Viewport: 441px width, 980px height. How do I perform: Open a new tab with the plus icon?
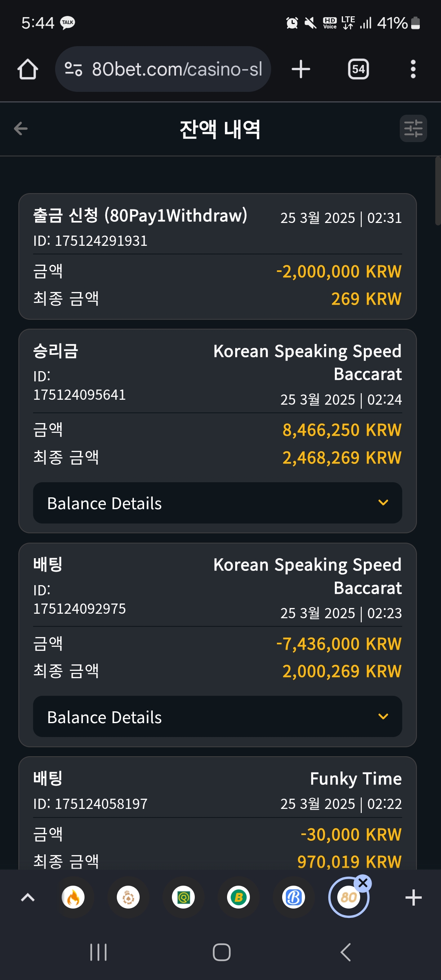[301, 69]
